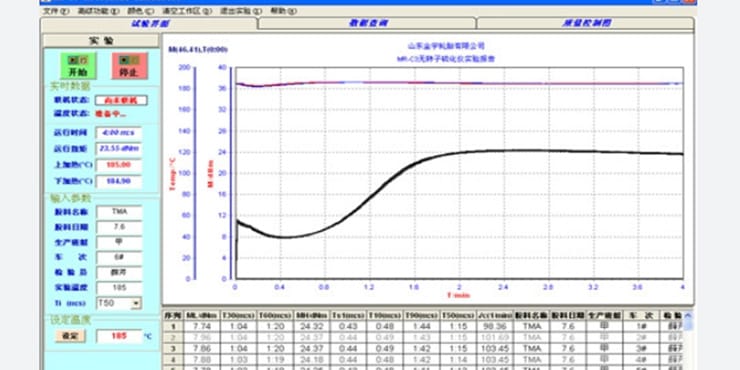Click the Ts1(m:s) column header

point(348,315)
